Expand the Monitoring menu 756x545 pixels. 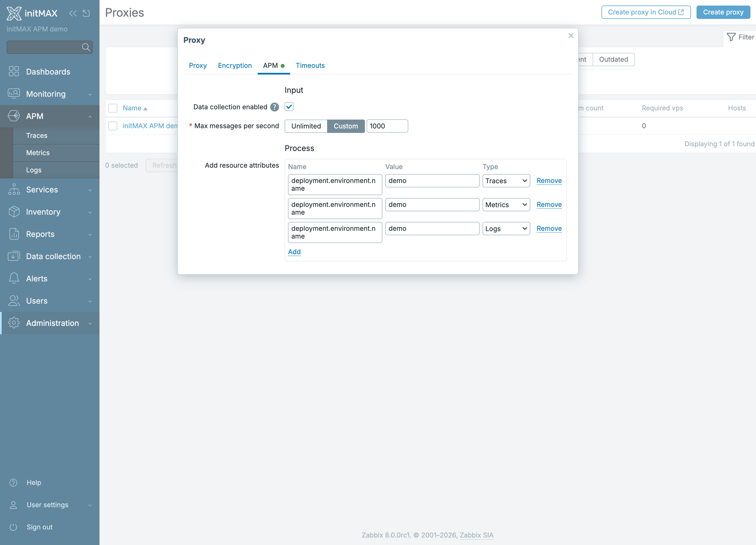click(50, 94)
